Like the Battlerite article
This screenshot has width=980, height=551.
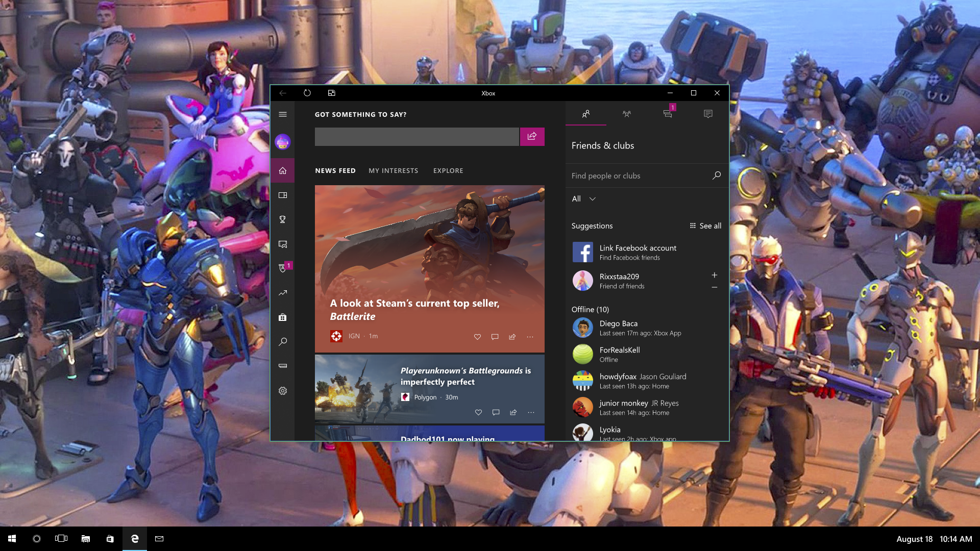tap(477, 337)
